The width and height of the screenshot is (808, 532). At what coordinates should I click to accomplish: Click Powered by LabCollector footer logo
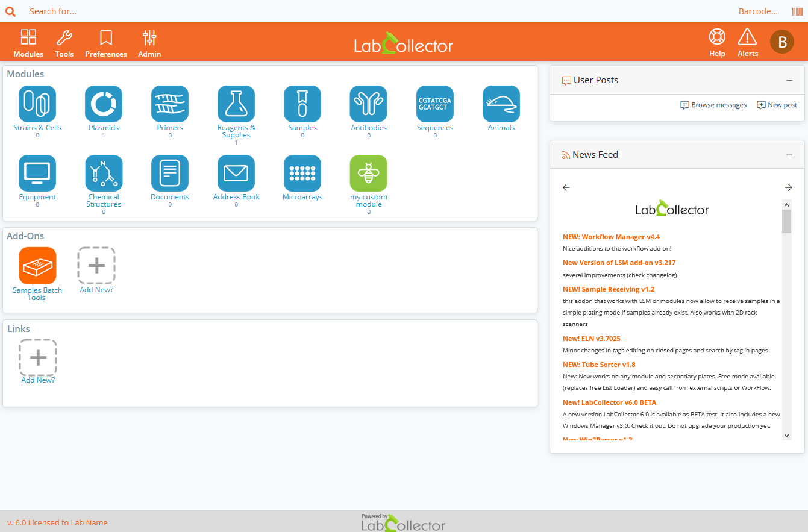coord(403,522)
